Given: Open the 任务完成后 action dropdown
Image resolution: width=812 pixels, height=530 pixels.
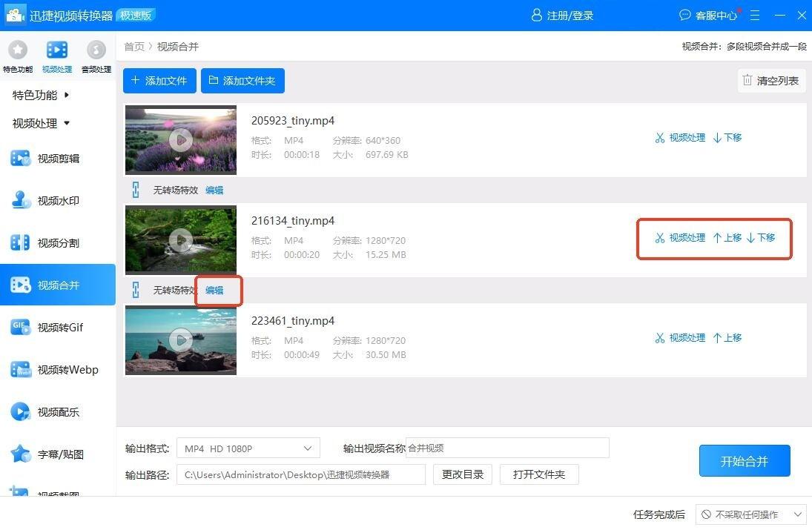Looking at the screenshot, I should click(750, 514).
